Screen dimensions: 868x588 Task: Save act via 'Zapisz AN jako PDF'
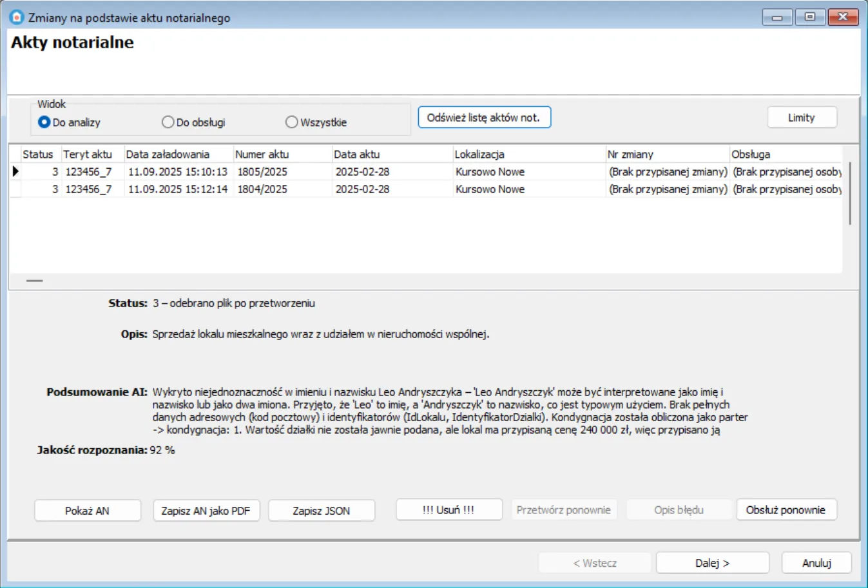(x=206, y=511)
